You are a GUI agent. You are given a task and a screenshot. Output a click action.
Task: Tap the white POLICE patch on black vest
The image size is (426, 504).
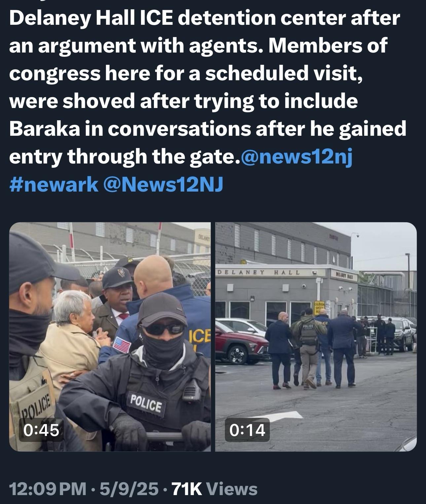point(146,403)
